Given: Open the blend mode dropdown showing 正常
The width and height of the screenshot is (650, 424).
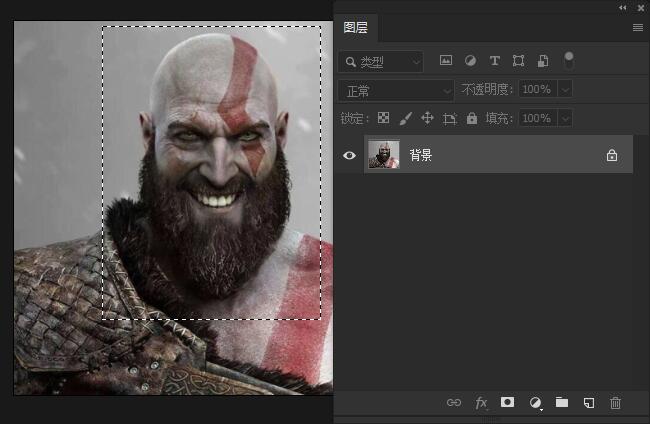Looking at the screenshot, I should tap(395, 90).
